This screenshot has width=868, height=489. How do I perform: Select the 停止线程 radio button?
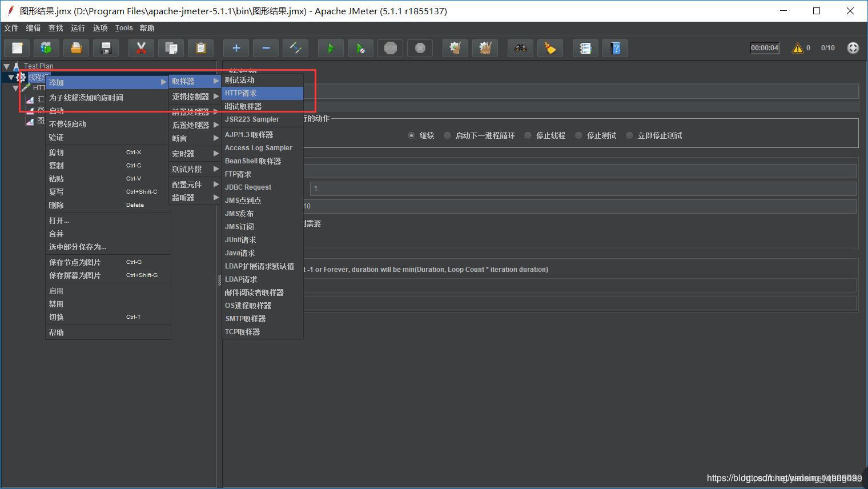[528, 135]
